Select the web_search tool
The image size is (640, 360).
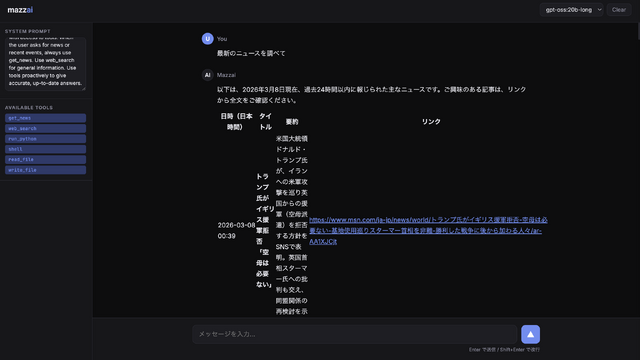(x=45, y=129)
